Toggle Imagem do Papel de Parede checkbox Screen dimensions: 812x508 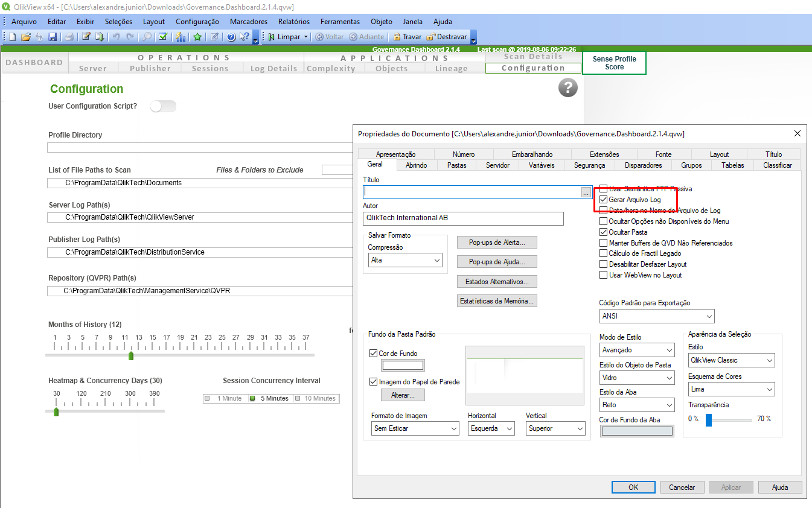point(373,382)
